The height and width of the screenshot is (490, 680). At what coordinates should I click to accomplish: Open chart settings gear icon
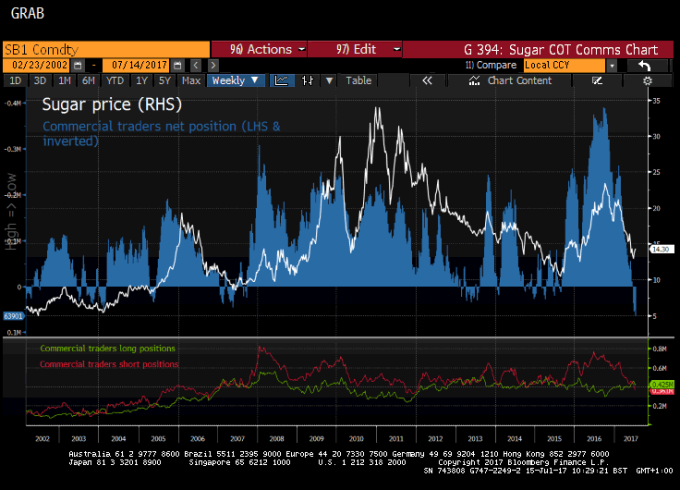click(647, 80)
